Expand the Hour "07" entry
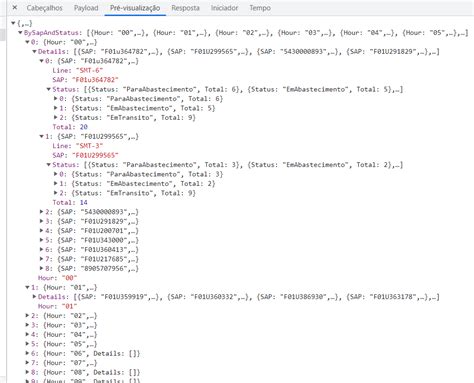474x383 pixels. click(28, 362)
